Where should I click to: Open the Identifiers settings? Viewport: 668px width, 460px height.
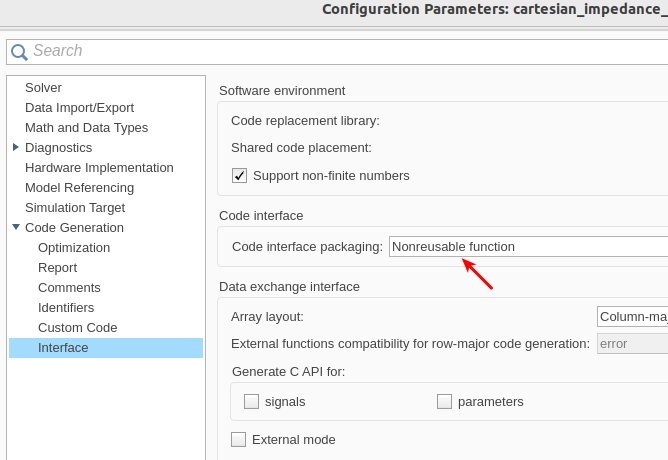click(x=66, y=308)
